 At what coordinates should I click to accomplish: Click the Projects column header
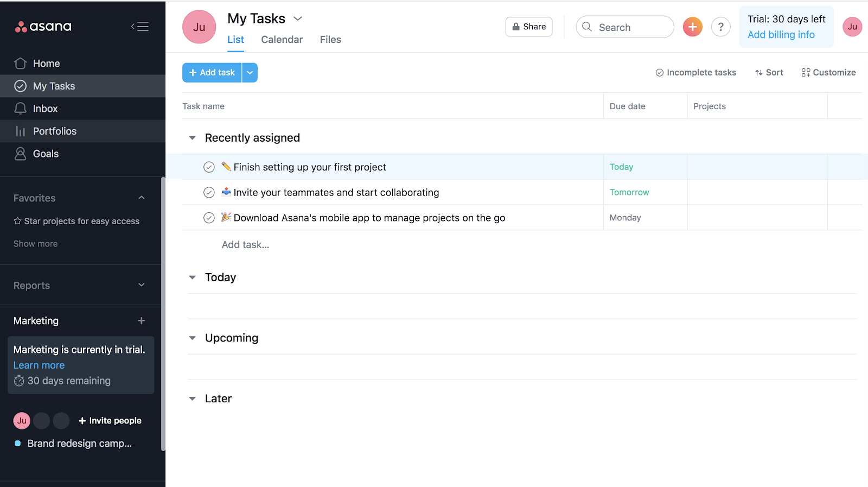pos(710,106)
